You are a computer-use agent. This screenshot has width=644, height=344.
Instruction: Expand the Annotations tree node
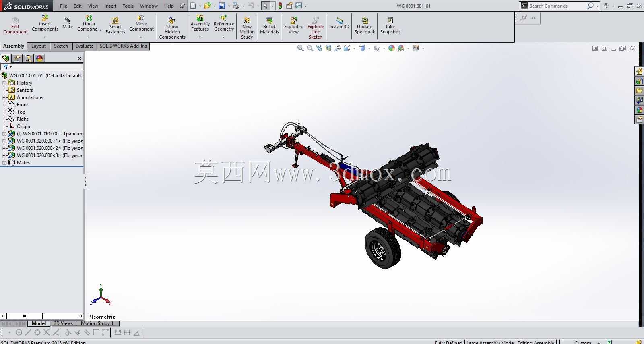pyautogui.click(x=4, y=97)
